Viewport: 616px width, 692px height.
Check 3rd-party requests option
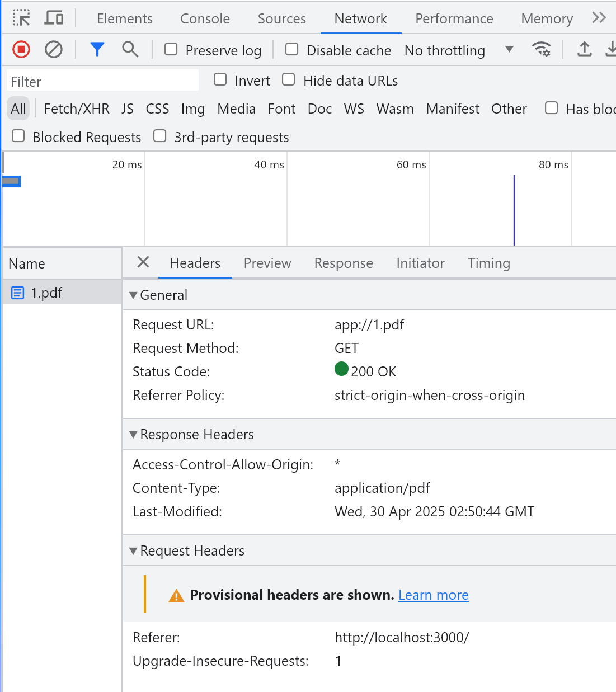[160, 136]
